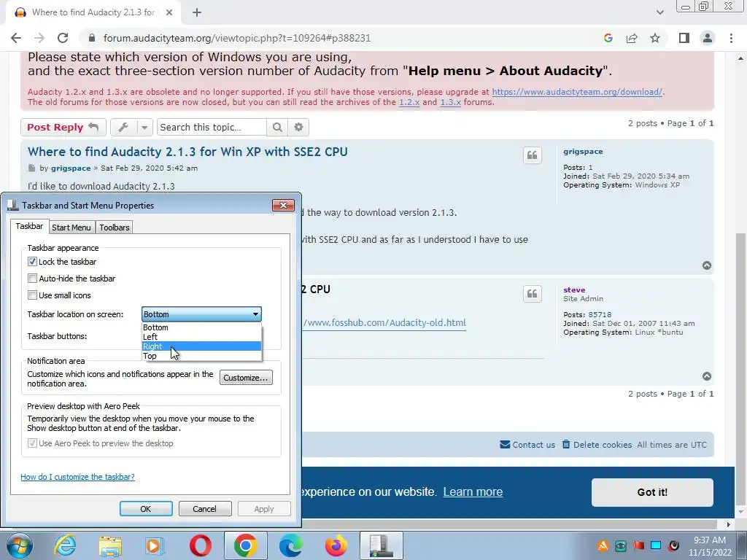
Task: Check Use small icons
Action: pyautogui.click(x=32, y=295)
